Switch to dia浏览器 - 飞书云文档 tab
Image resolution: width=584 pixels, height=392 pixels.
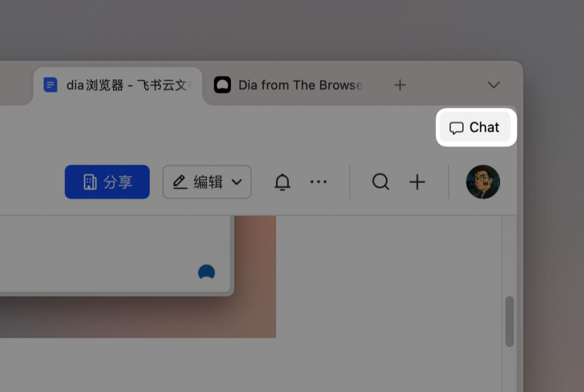coord(118,85)
